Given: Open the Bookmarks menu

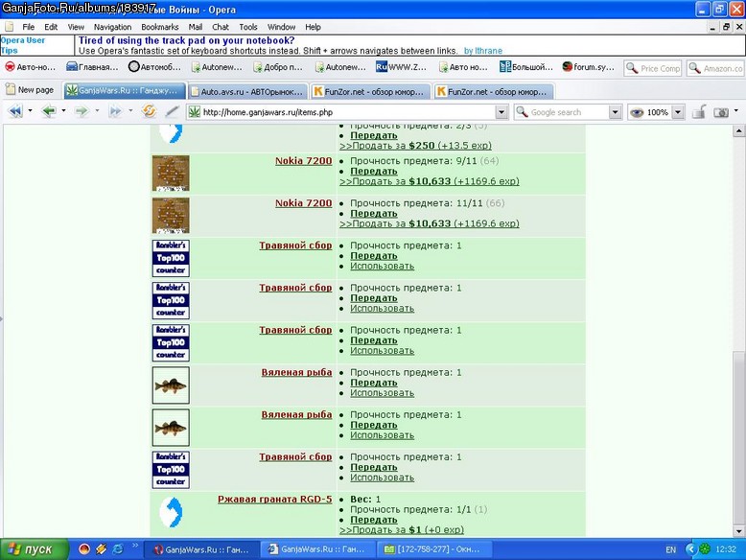Looking at the screenshot, I should [x=160, y=27].
